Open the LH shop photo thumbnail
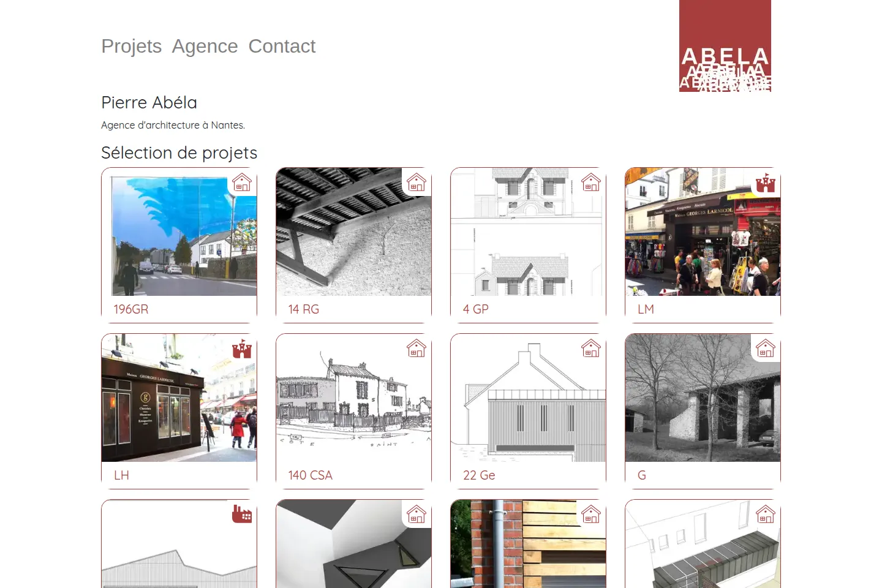Viewport: 882px width, 588px height. click(179, 398)
